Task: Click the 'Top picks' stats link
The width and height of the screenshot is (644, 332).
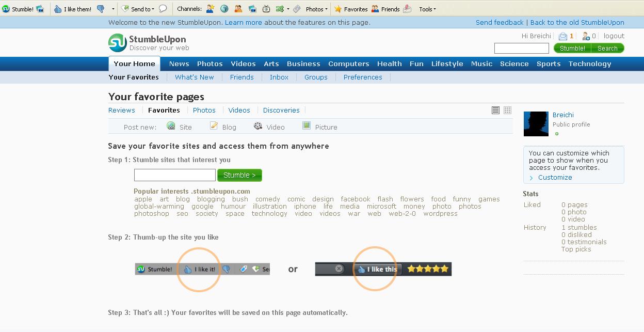Action: point(576,249)
